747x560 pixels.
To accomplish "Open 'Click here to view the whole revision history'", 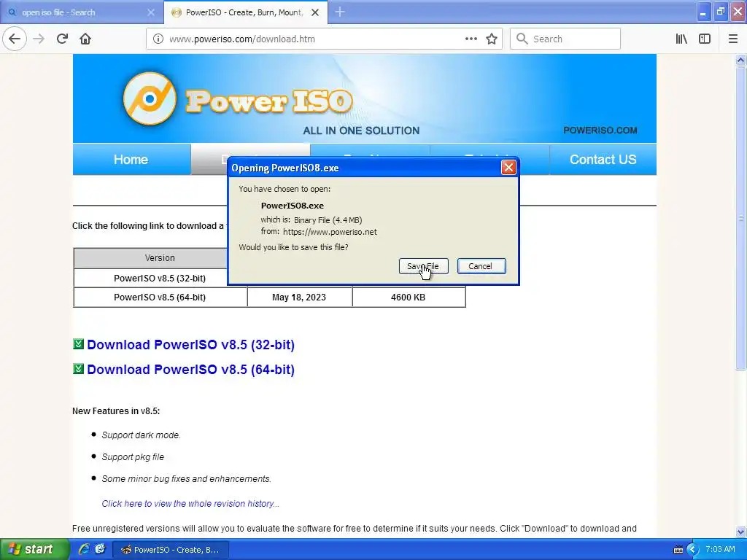I will tap(190, 504).
